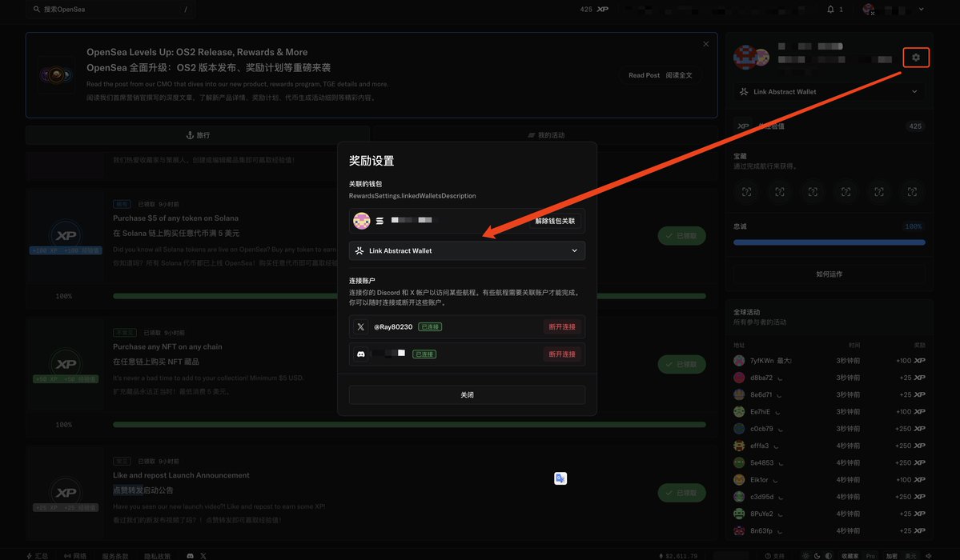Click the notification bell icon
Screen dimensions: 960x560
click(830, 9)
